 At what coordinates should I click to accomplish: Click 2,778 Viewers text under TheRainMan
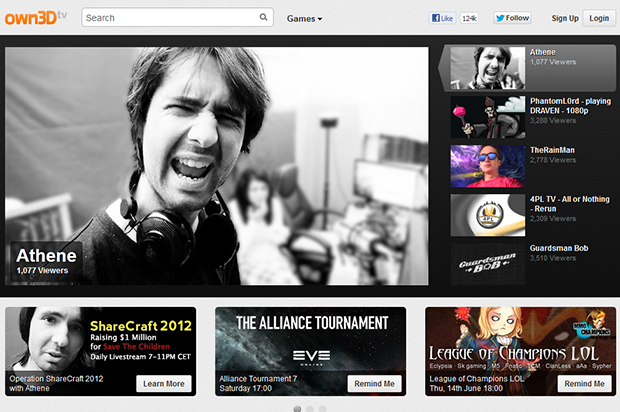point(553,160)
